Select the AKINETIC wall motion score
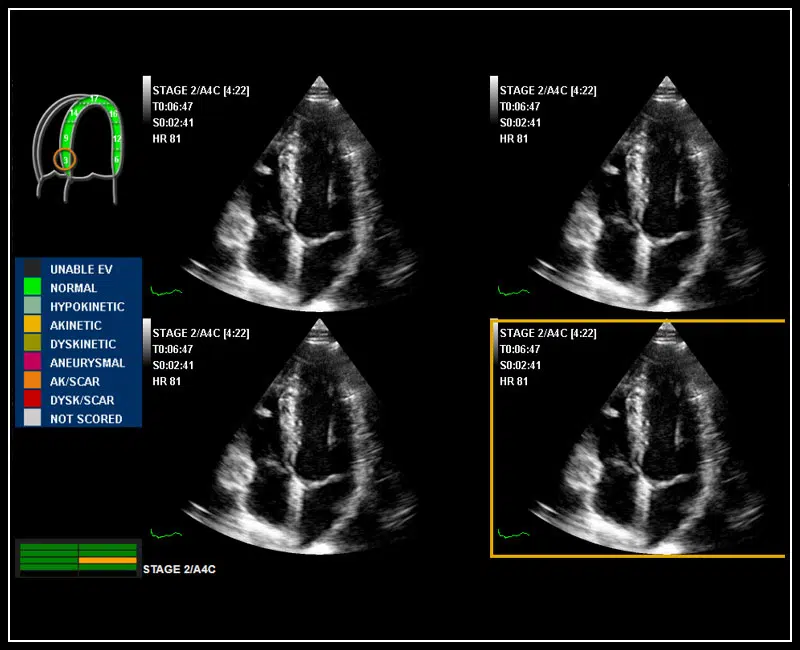800x650 pixels. (33, 325)
